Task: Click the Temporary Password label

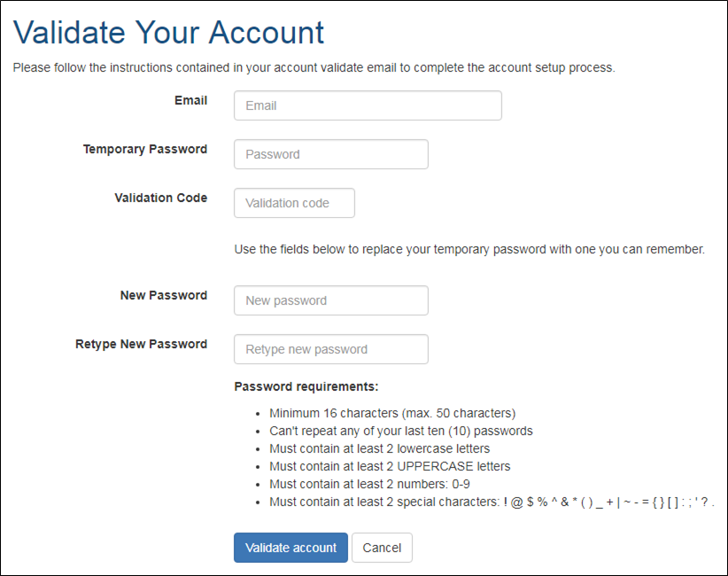Action: 144,149
